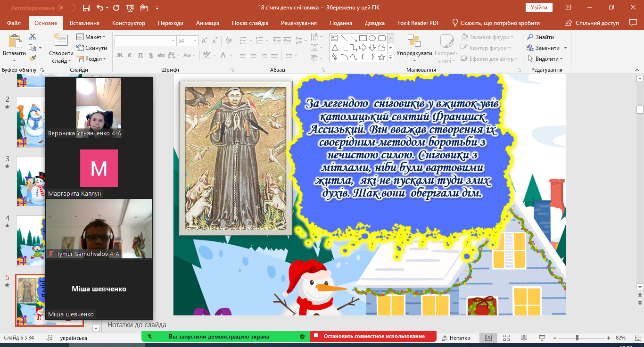
Task: Select the down arrow block shape
Action: pyautogui.click(x=372, y=48)
